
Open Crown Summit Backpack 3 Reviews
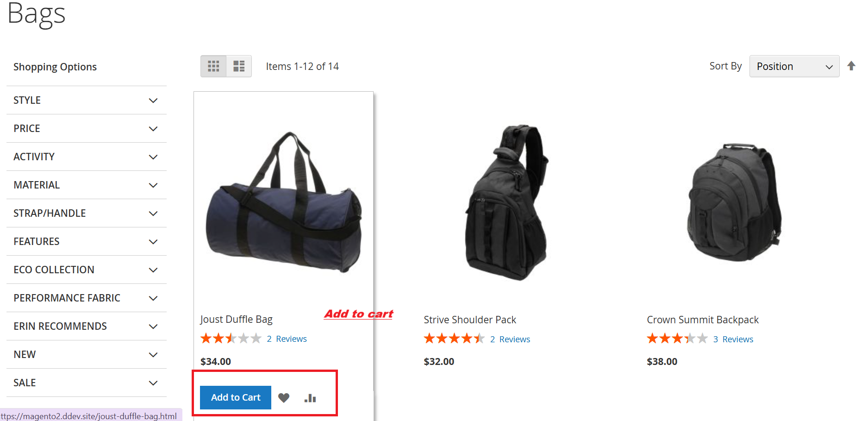pos(733,339)
